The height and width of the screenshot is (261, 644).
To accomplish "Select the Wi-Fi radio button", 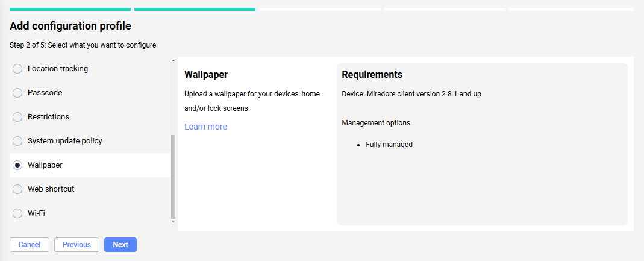I will click(x=17, y=213).
